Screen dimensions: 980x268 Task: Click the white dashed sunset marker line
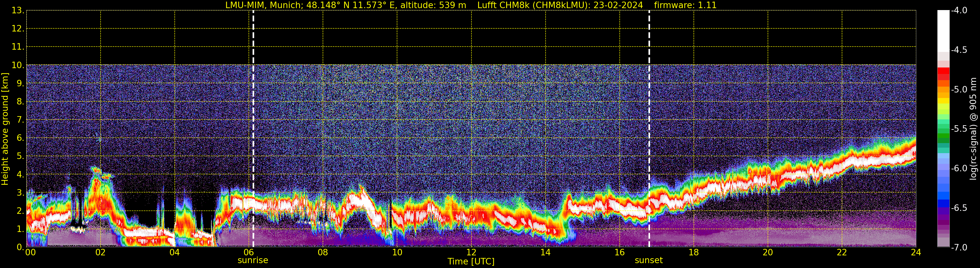click(649, 129)
